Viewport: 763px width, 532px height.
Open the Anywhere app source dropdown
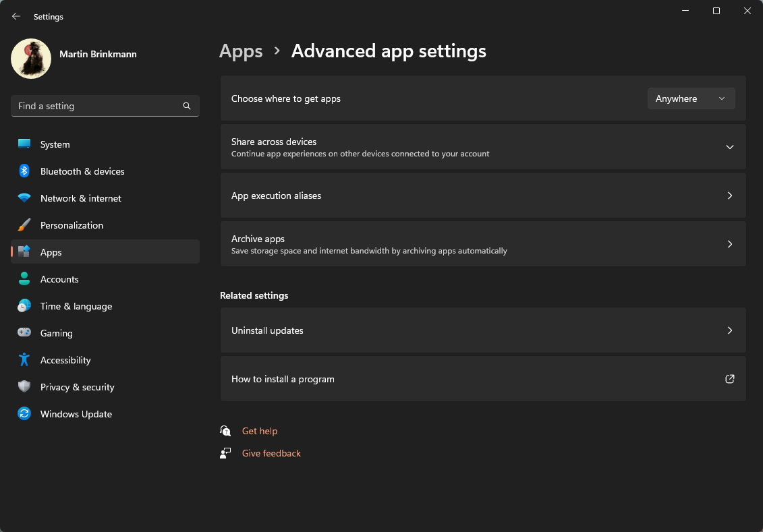[691, 98]
